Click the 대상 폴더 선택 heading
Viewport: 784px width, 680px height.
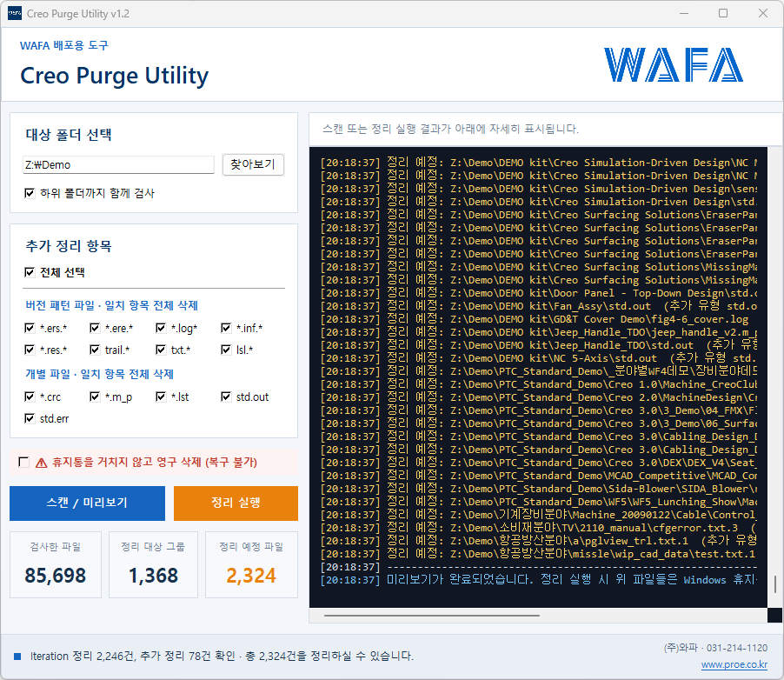coord(69,135)
